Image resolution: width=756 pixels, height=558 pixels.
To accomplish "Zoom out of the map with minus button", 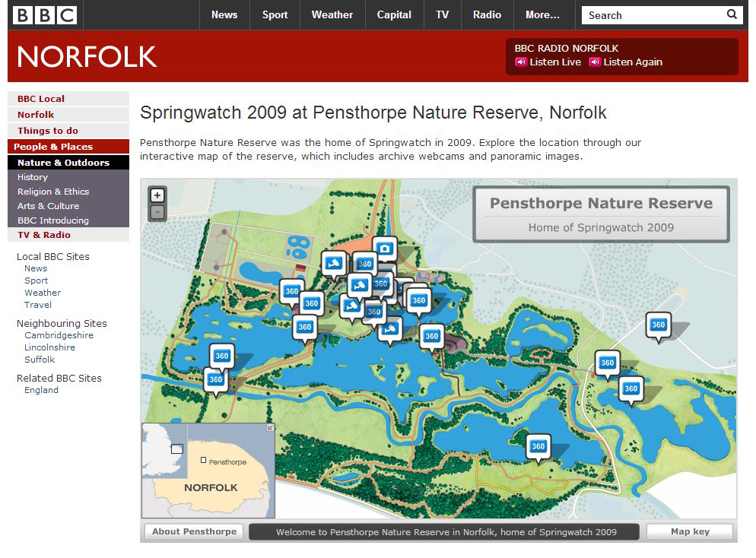I will (x=157, y=213).
